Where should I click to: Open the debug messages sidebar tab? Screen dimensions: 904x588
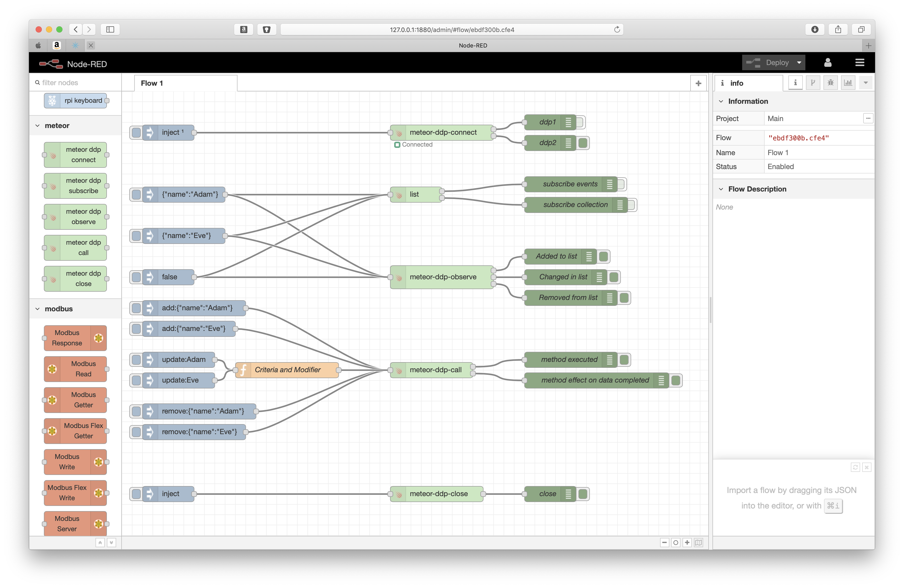pos(830,83)
